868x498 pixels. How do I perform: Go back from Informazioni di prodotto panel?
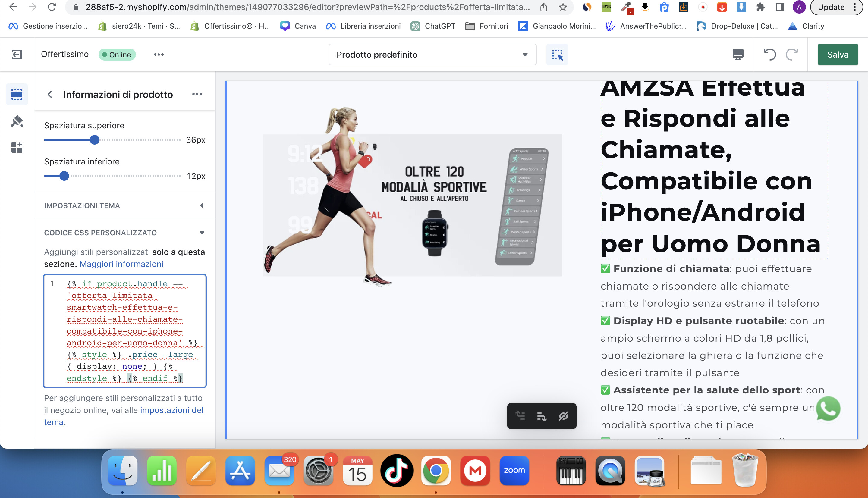click(50, 94)
